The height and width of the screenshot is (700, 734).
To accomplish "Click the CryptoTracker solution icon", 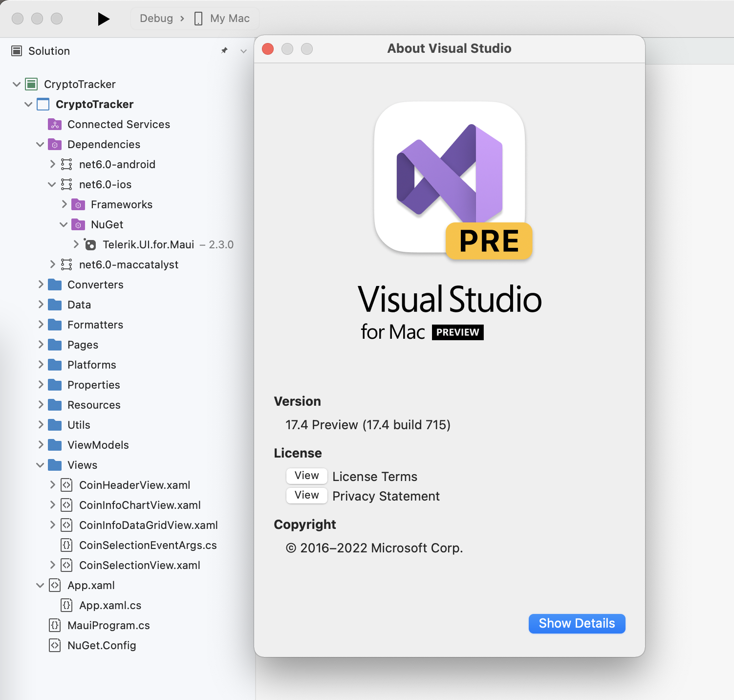I will tap(31, 84).
